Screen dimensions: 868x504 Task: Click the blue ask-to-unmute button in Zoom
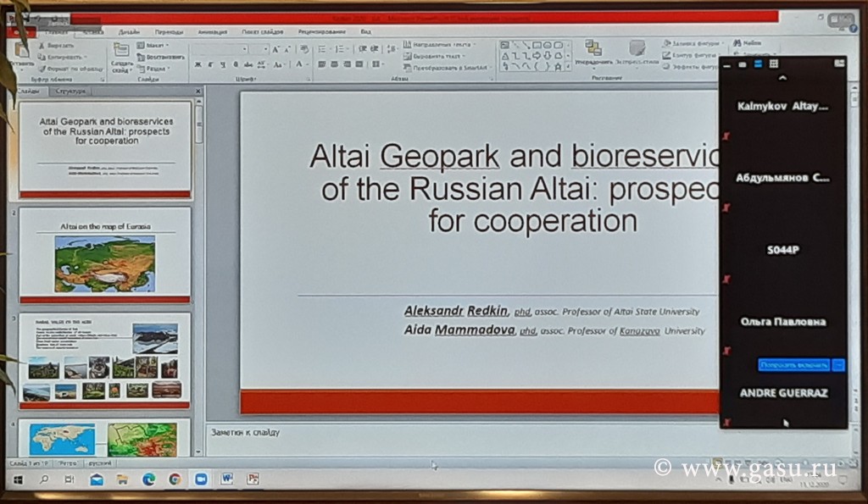coord(793,364)
